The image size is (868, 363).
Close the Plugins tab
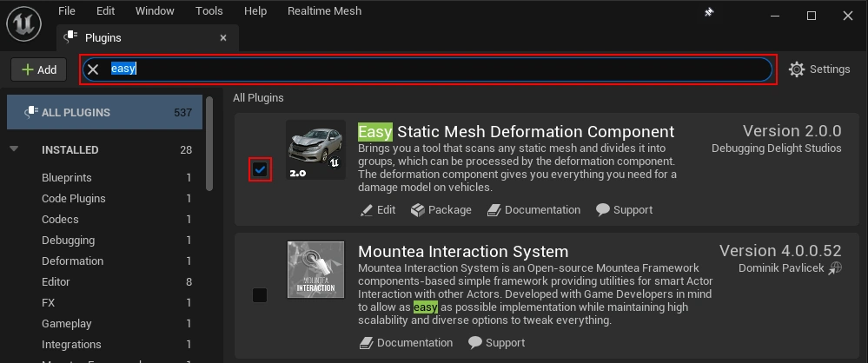(223, 37)
